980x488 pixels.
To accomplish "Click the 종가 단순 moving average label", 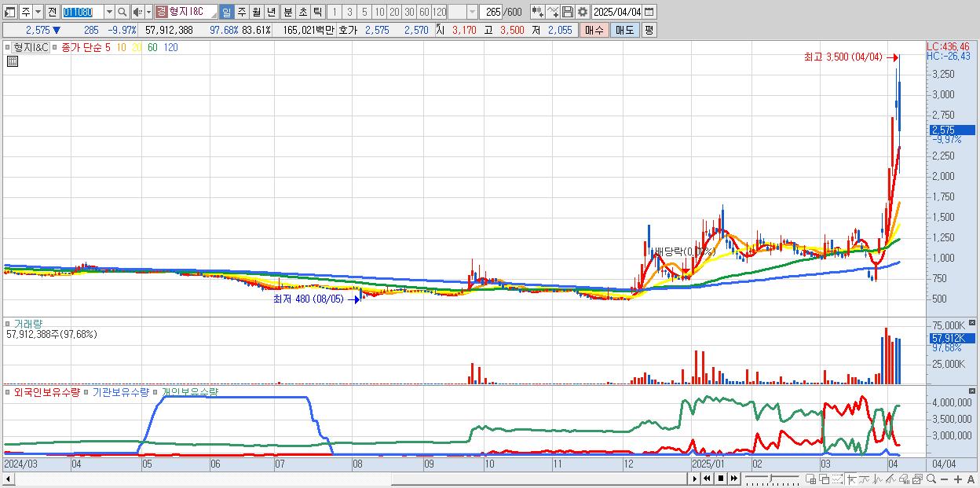I will pyautogui.click(x=81, y=47).
